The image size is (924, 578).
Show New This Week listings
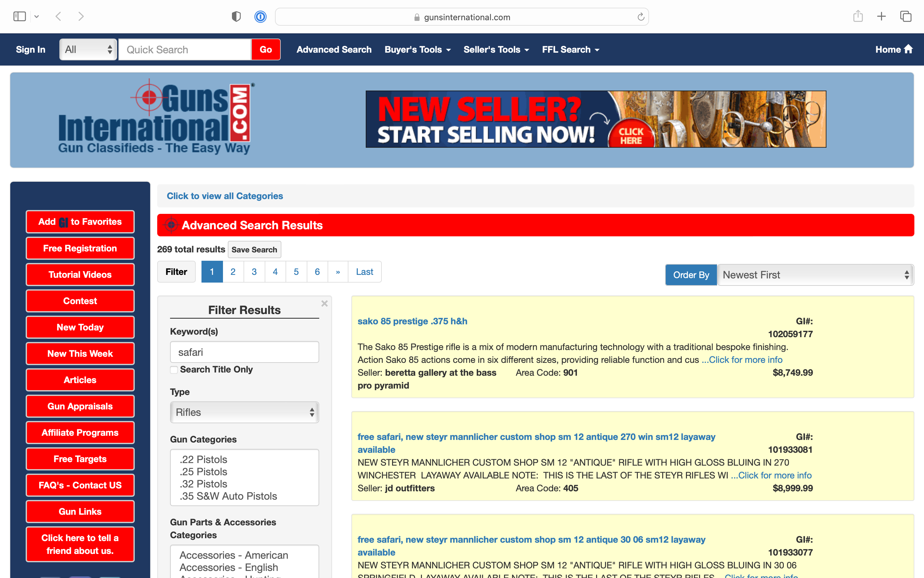coord(80,354)
